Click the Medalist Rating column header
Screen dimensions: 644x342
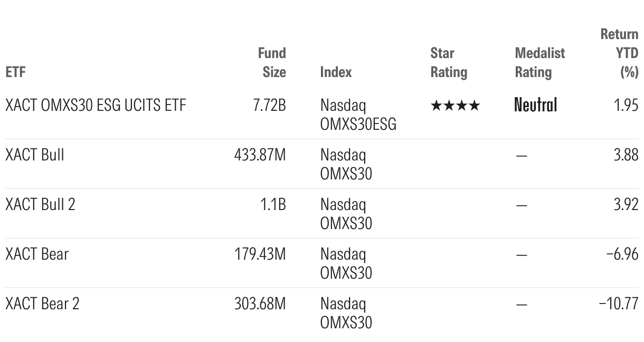coord(539,62)
